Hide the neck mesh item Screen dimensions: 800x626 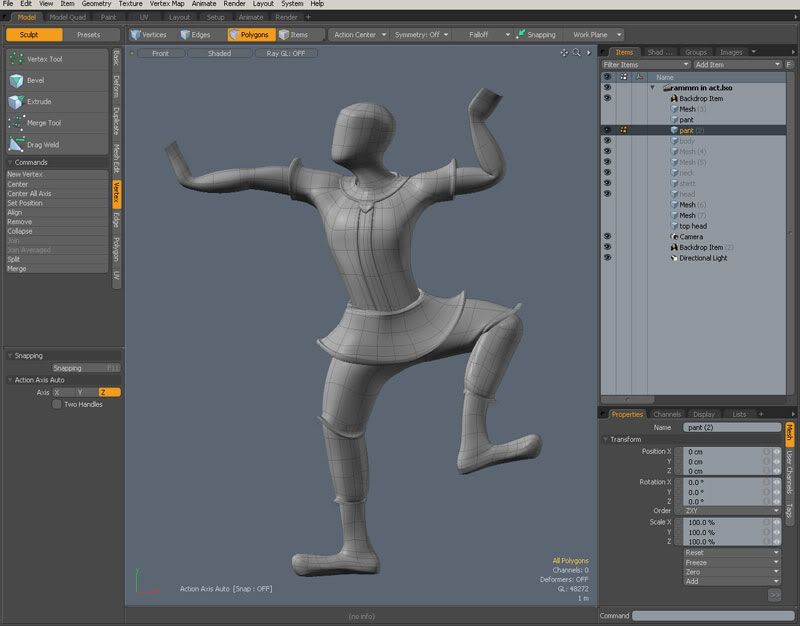pyautogui.click(x=607, y=172)
